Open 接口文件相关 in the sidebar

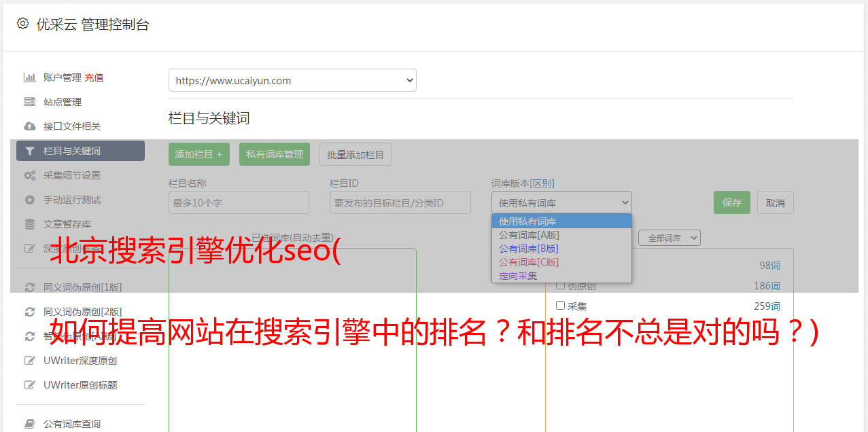point(72,126)
